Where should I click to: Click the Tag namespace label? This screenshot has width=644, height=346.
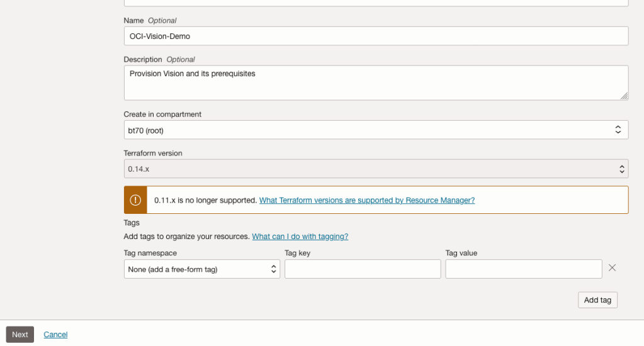point(150,253)
